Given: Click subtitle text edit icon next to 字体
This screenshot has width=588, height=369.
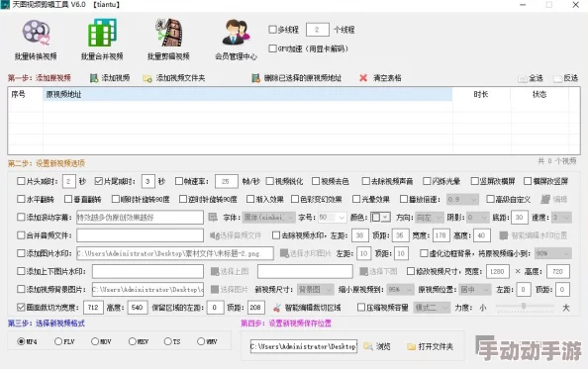Looking at the screenshot, I should point(213,217).
